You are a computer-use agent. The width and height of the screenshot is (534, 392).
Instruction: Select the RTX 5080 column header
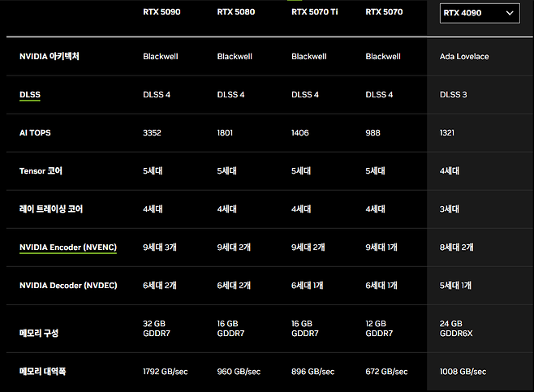click(236, 12)
